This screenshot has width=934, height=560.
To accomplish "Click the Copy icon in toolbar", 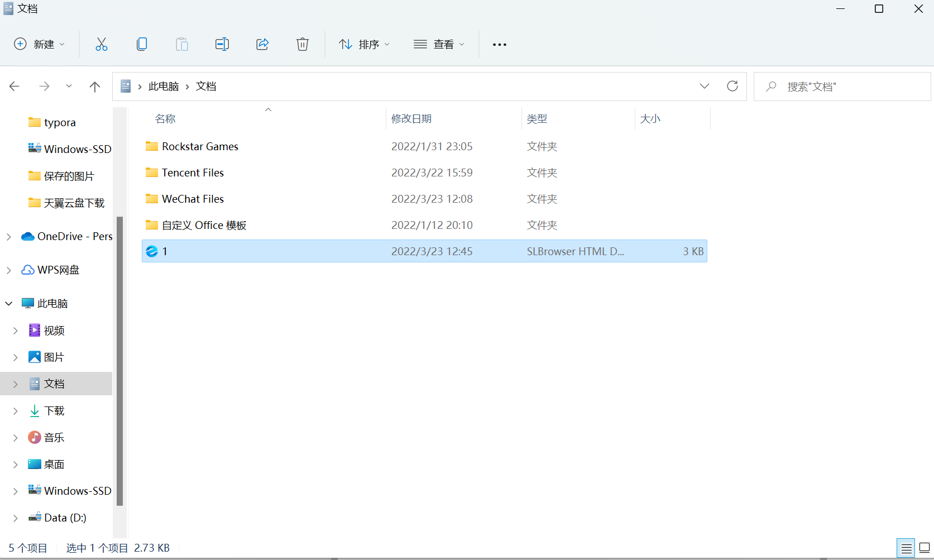I will [x=142, y=44].
